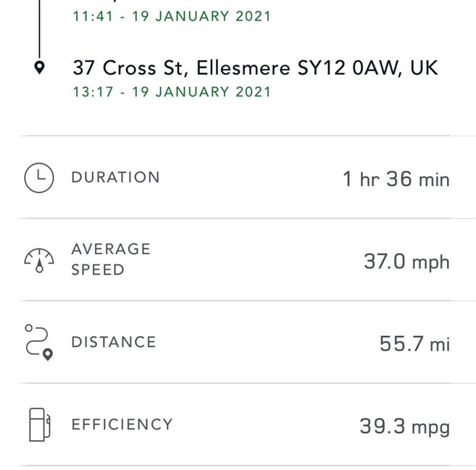Select the Duration label

coord(115,177)
